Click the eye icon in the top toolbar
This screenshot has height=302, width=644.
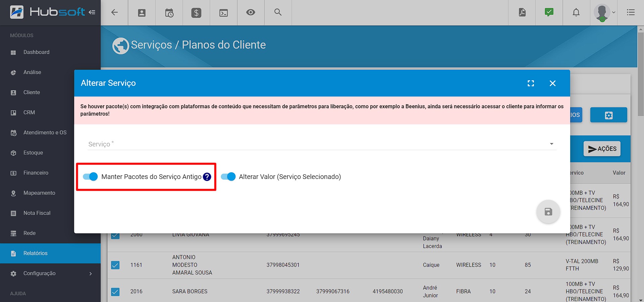(x=251, y=12)
